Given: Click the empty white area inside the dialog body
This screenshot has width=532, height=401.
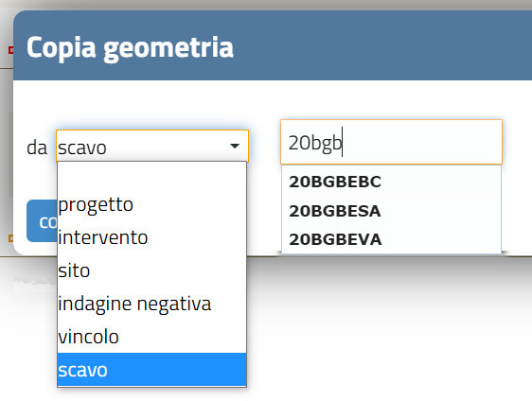Looking at the screenshot, I should click(373, 98).
